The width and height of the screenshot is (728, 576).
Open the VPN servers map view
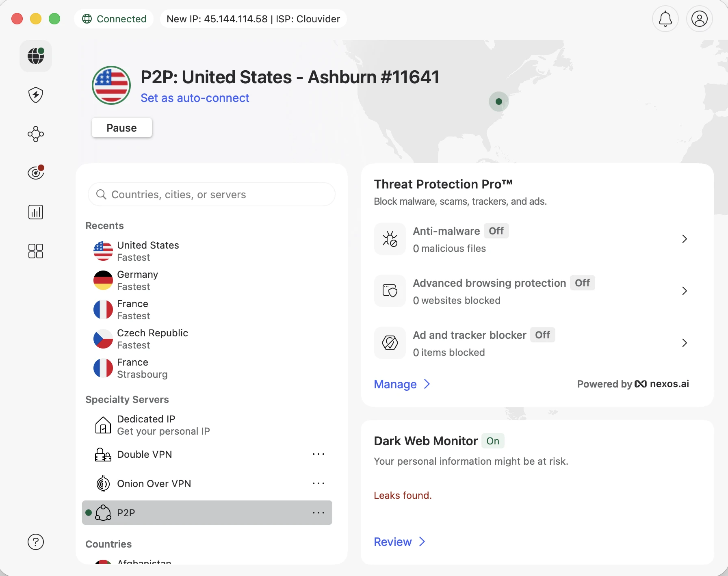point(35,56)
